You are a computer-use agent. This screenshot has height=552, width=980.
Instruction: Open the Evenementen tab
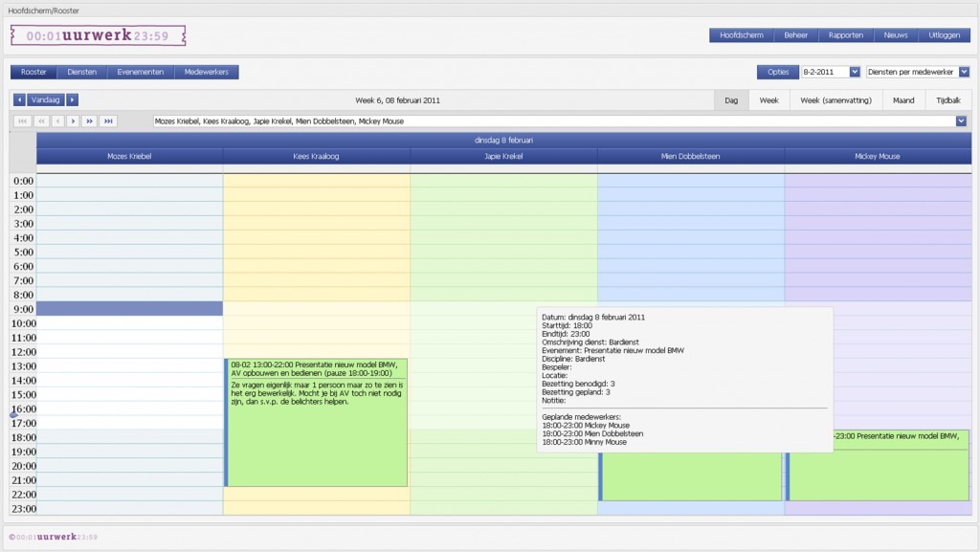point(141,72)
